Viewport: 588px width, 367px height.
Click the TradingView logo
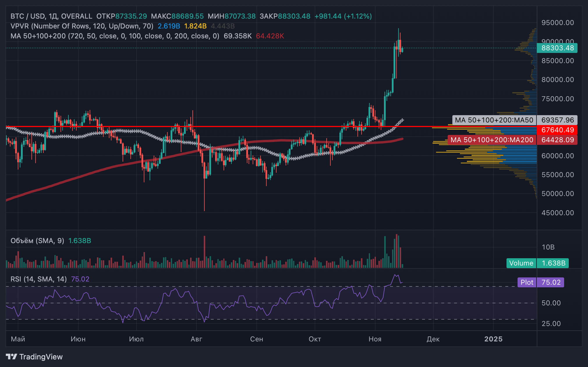pyautogui.click(x=34, y=357)
